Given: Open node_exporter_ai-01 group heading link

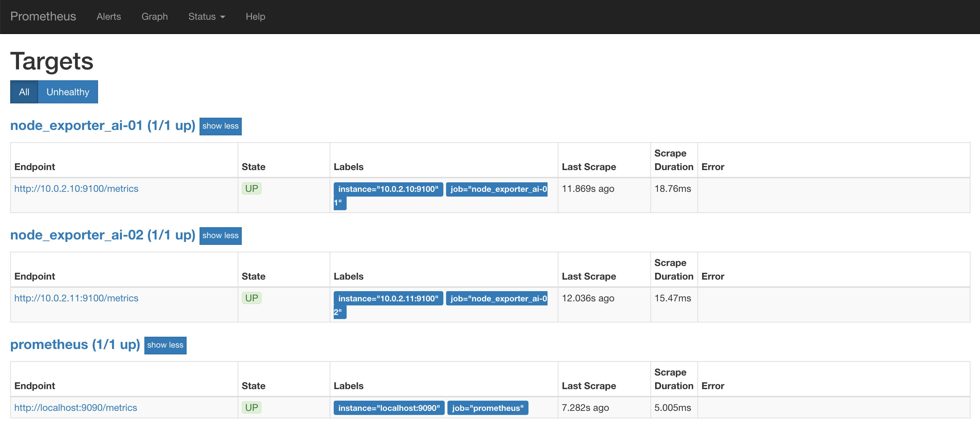Looking at the screenshot, I should [103, 126].
